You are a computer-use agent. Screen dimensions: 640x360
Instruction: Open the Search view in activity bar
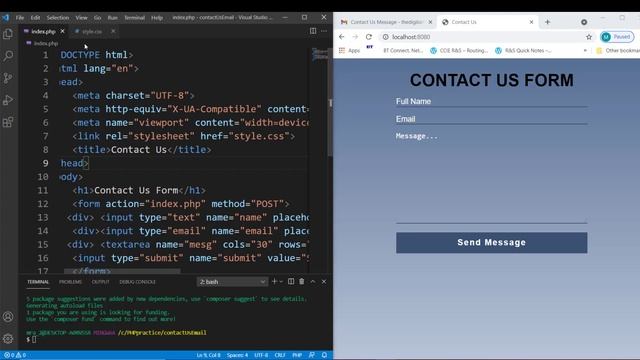pos(8,56)
